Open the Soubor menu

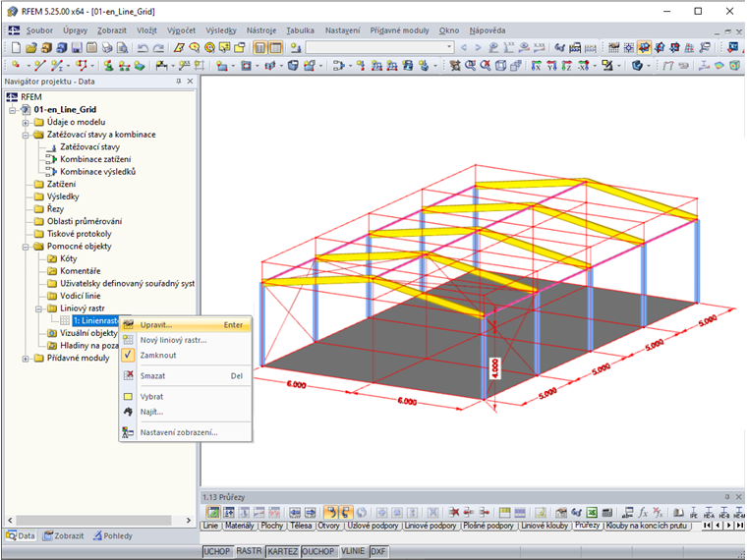39,30
